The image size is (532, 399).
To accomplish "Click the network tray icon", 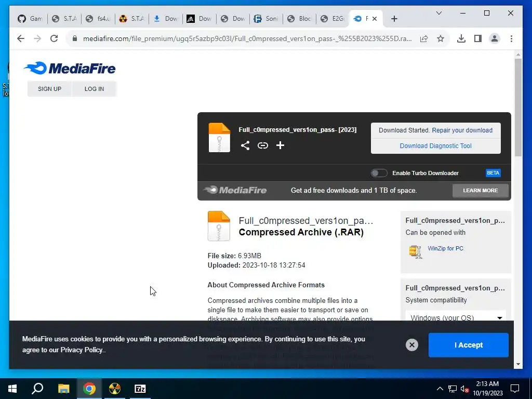I will 453,389.
